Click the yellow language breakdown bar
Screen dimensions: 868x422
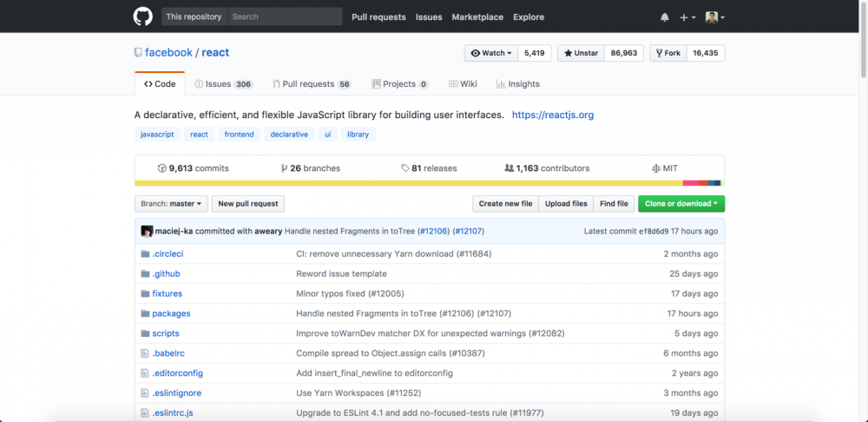pos(409,183)
